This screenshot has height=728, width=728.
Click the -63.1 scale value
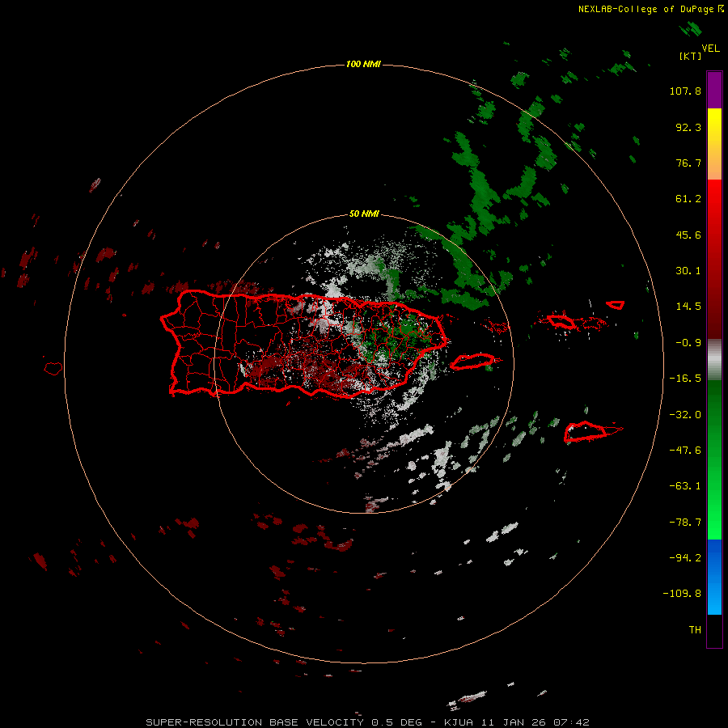pyautogui.click(x=685, y=486)
